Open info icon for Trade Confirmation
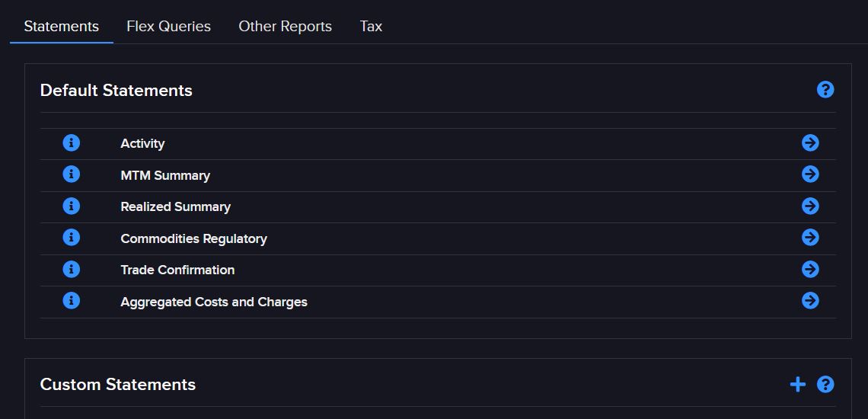The width and height of the screenshot is (868, 419). [71, 270]
